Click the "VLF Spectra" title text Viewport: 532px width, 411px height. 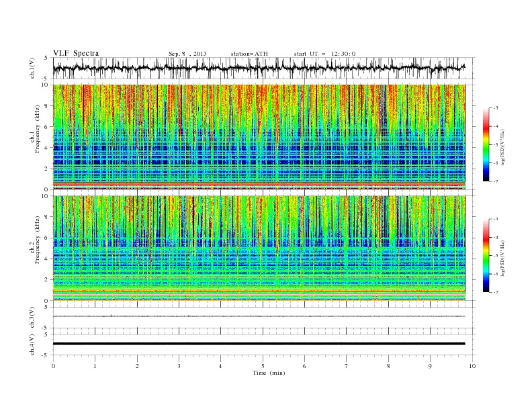pyautogui.click(x=76, y=53)
